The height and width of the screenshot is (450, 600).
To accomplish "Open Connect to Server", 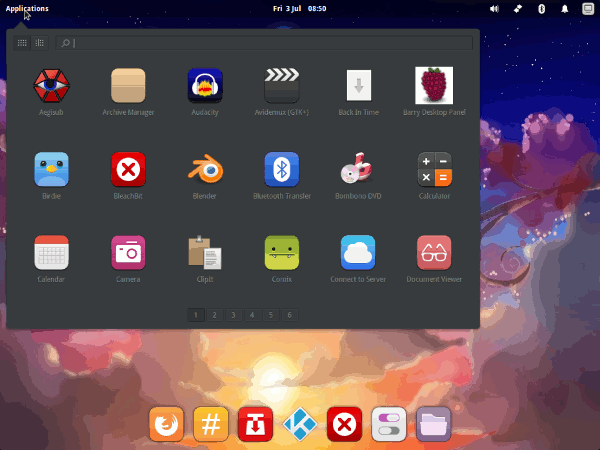I will point(358,252).
